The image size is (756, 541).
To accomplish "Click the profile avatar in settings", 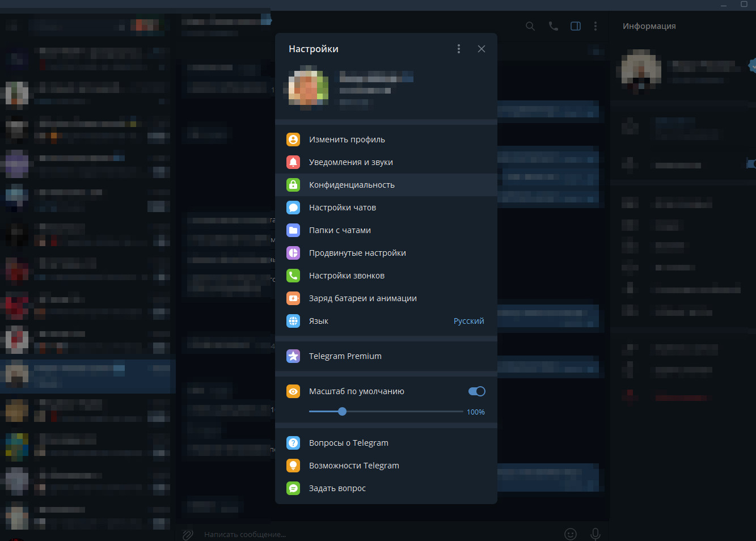I will coord(309,88).
